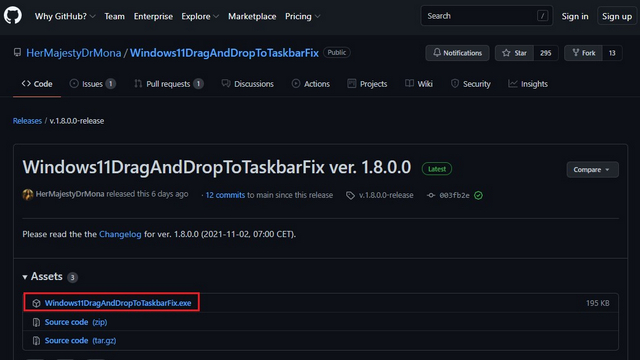Click the package icon beside the exe asset
The image size is (640, 360).
(36, 303)
